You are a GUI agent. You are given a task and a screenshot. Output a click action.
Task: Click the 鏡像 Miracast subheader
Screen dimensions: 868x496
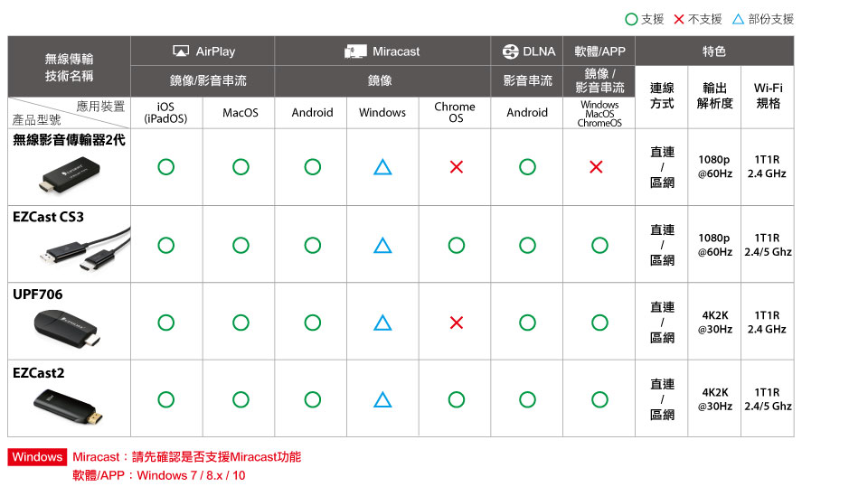coord(380,80)
